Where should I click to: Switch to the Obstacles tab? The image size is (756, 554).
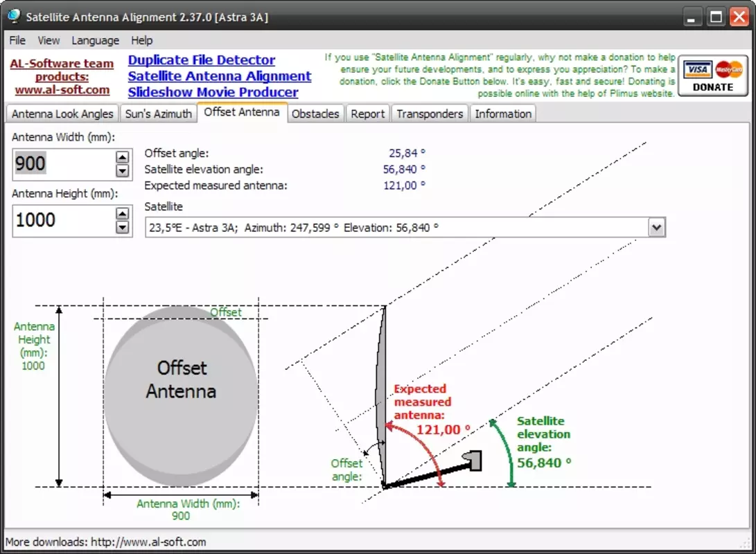(x=315, y=114)
